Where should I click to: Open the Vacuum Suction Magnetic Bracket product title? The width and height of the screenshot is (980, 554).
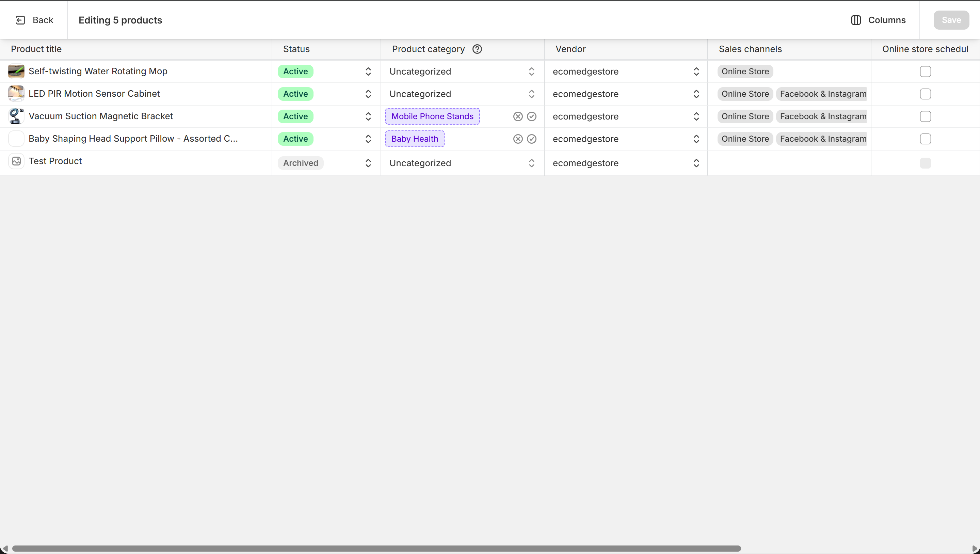(x=101, y=116)
